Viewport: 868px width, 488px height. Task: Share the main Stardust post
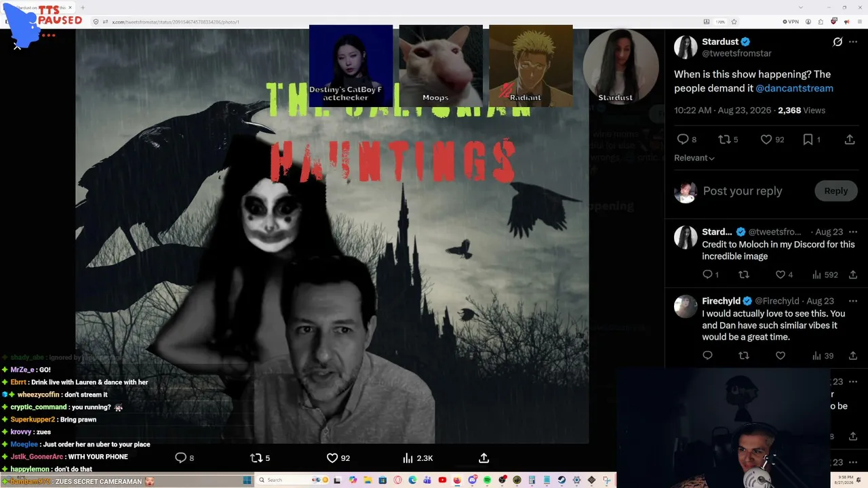point(850,140)
